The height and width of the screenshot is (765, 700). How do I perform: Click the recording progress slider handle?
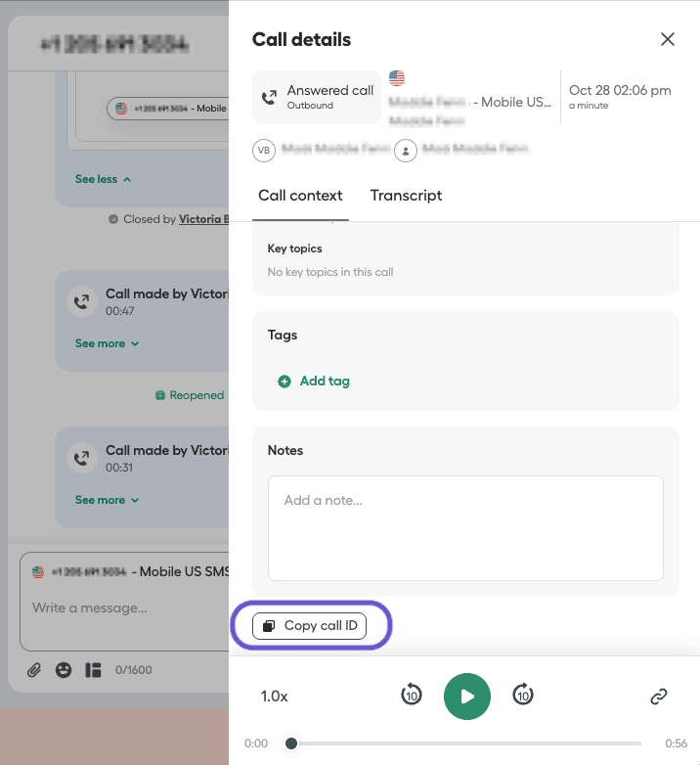tap(291, 743)
